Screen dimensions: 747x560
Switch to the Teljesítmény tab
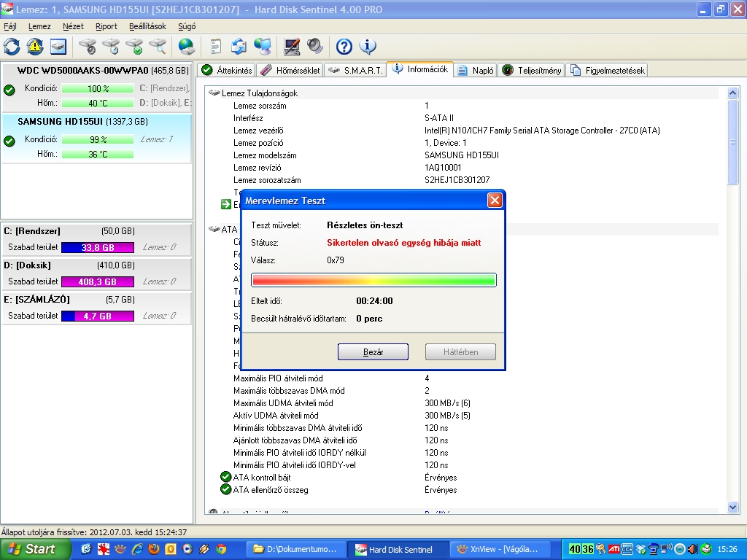pos(532,71)
